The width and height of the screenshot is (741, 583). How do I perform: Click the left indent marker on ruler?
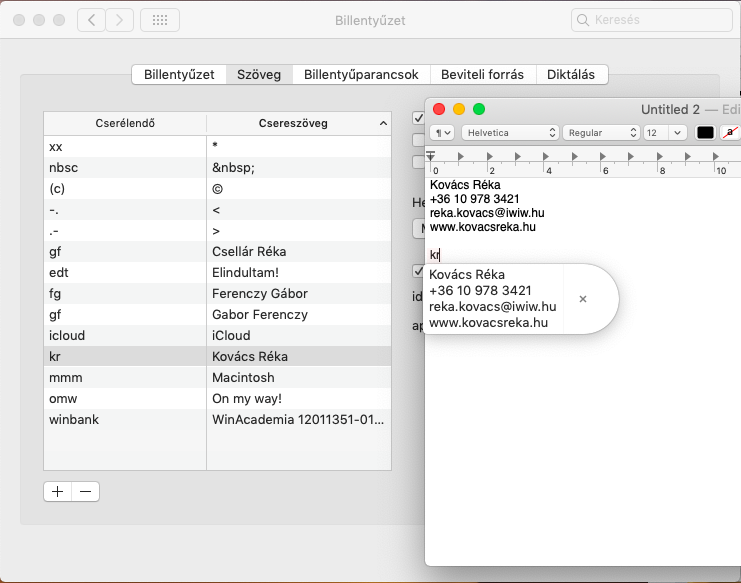431,155
